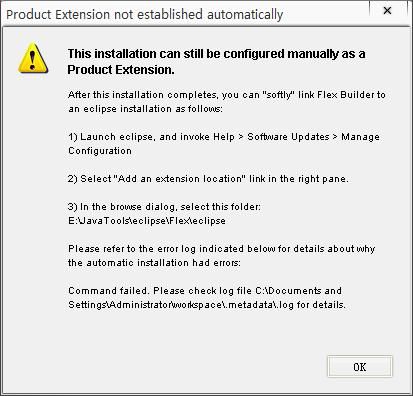Image resolution: width=413 pixels, height=396 pixels.
Task: Click the 'an eclipse installation as follows' line
Action: point(145,109)
